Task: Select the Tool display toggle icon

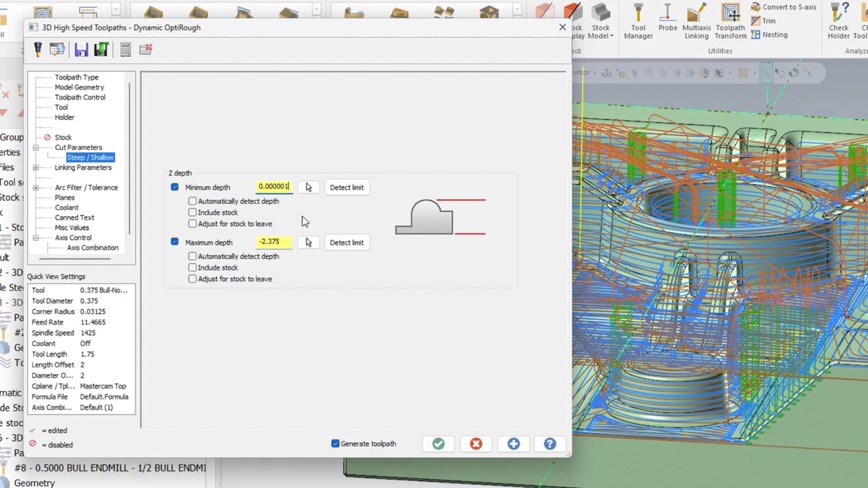Action: click(38, 49)
